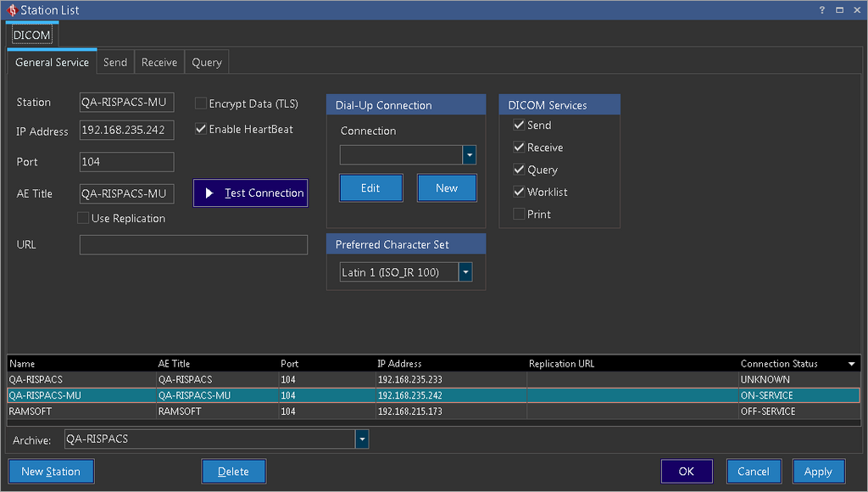The image size is (868, 492).
Task: Click the application logo in title bar
Action: click(11, 10)
